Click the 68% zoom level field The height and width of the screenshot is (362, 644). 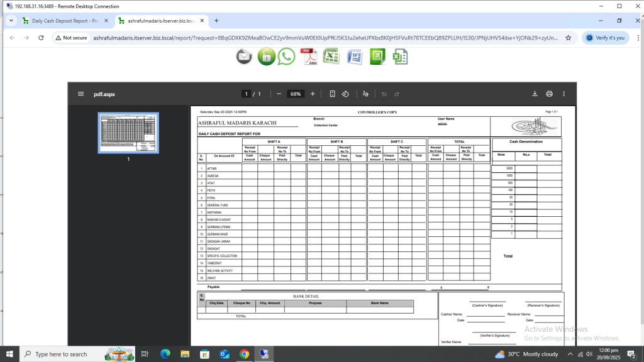296,94
